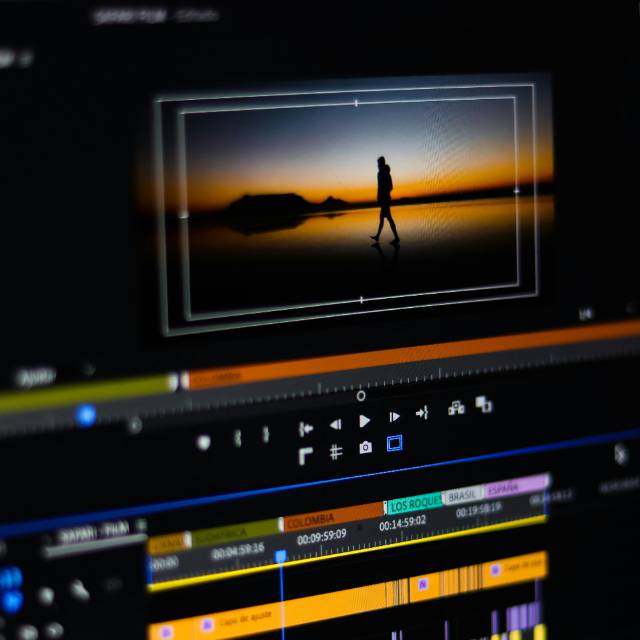This screenshot has height=640, width=640.
Task: Jump to the In point
Action: [306, 428]
